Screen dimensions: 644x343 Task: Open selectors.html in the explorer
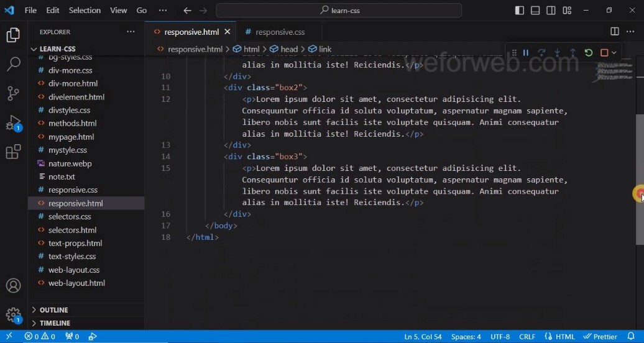coord(72,230)
